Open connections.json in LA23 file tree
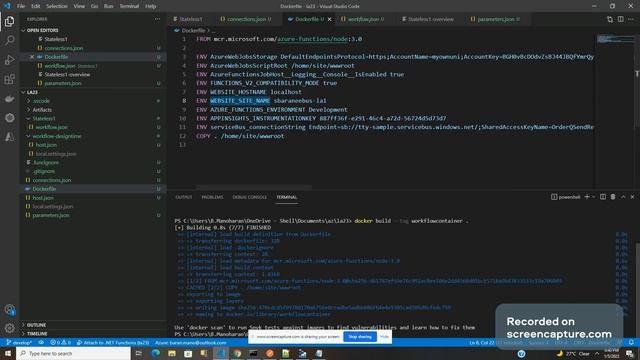This screenshot has height=360, width=640. 52,180
